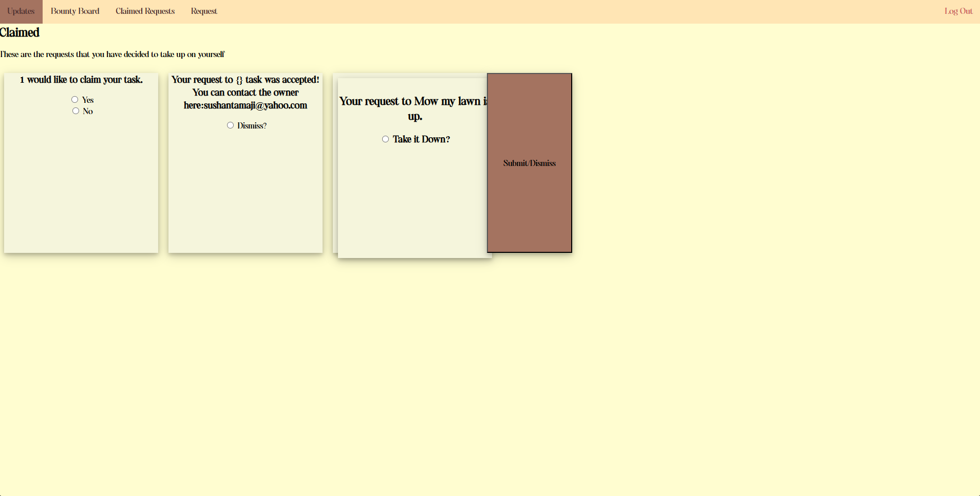
Task: Click the 'Dismiss?' label text
Action: 252,126
